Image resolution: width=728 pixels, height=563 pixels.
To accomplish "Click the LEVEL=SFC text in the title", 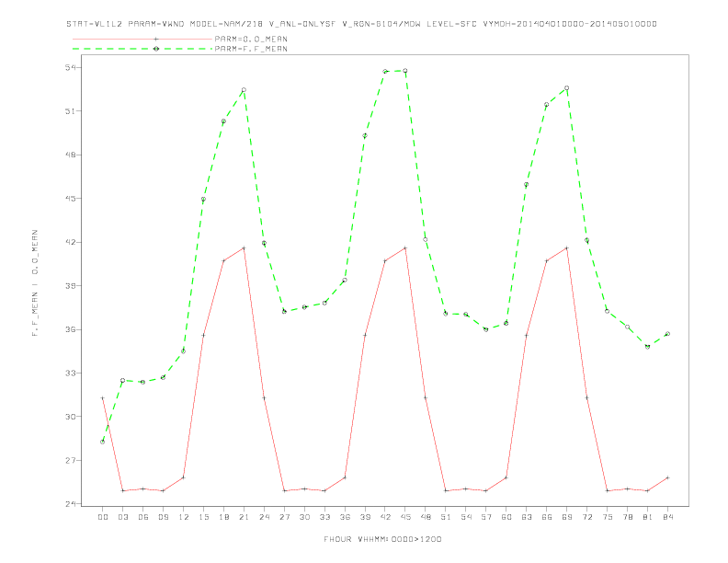I will pyautogui.click(x=451, y=24).
